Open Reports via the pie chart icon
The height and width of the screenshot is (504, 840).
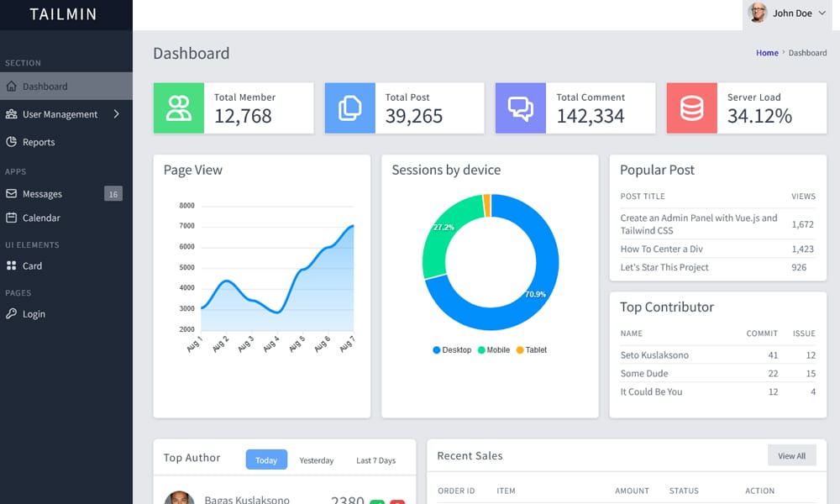pyautogui.click(x=12, y=142)
